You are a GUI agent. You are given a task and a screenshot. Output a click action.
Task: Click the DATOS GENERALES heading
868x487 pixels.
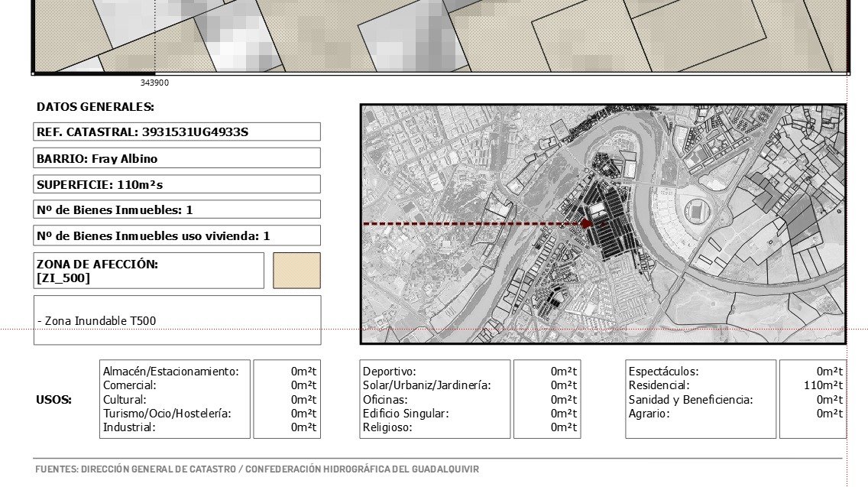(96, 107)
